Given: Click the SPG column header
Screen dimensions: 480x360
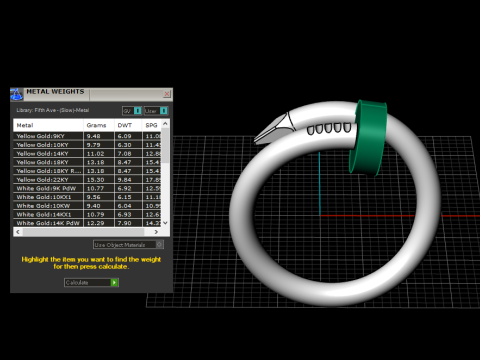Looking at the screenshot, I should pyautogui.click(x=152, y=125).
